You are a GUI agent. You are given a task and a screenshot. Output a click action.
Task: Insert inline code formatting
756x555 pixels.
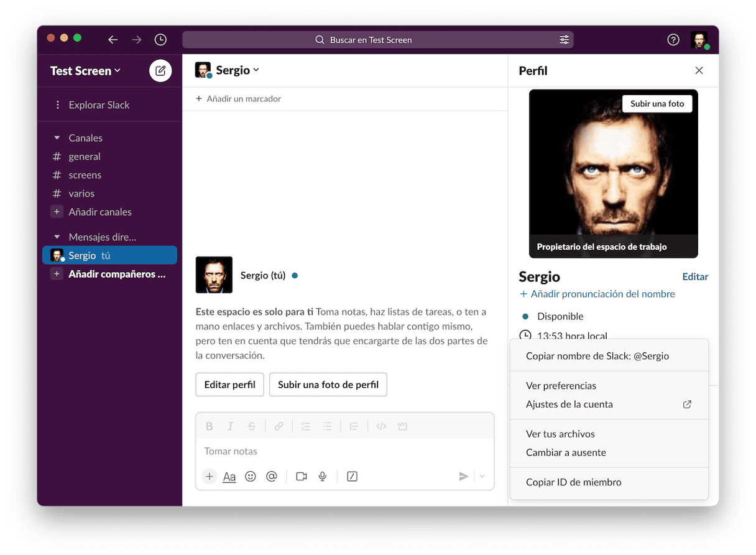(x=382, y=426)
